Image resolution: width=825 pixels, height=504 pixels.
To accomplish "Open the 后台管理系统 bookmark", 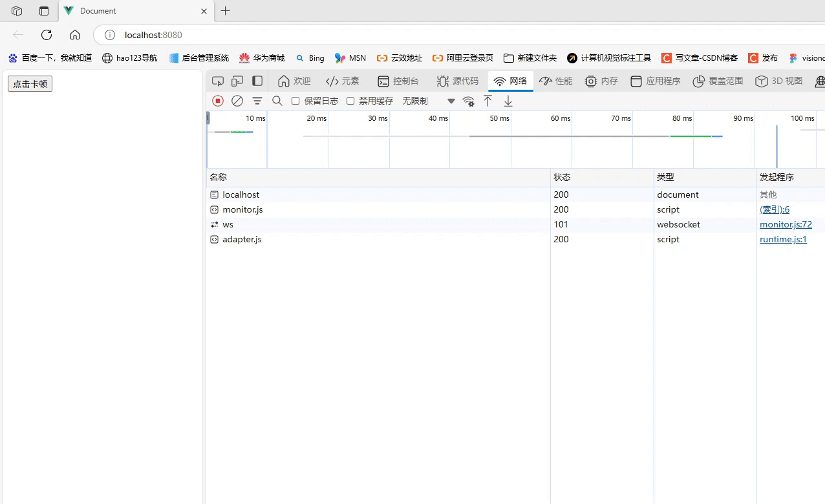I will click(x=199, y=58).
